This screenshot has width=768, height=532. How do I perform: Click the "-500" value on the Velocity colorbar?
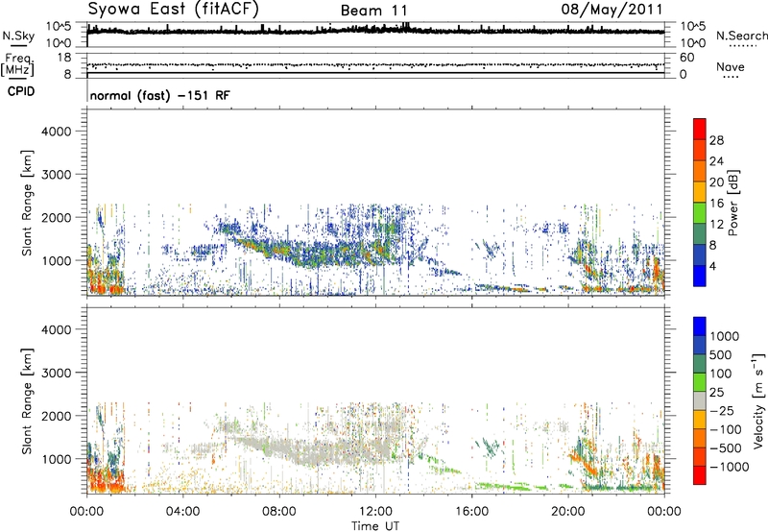click(x=726, y=447)
